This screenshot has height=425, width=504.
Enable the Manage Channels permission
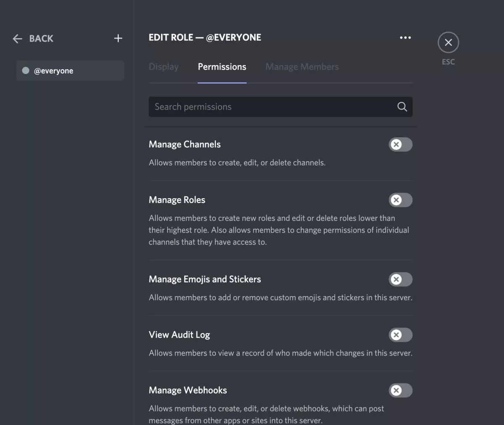click(400, 144)
